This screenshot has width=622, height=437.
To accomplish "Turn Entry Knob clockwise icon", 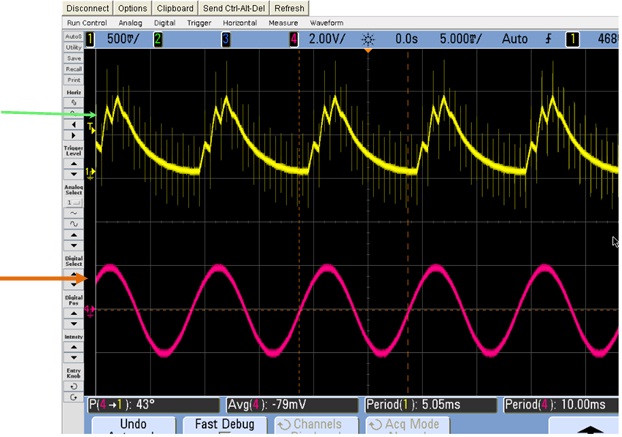I will coord(73,397).
